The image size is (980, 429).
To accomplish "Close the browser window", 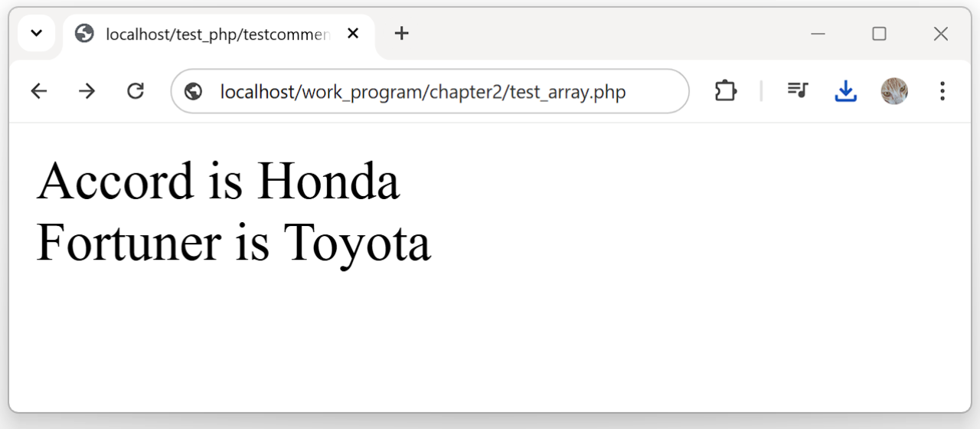I will point(940,34).
